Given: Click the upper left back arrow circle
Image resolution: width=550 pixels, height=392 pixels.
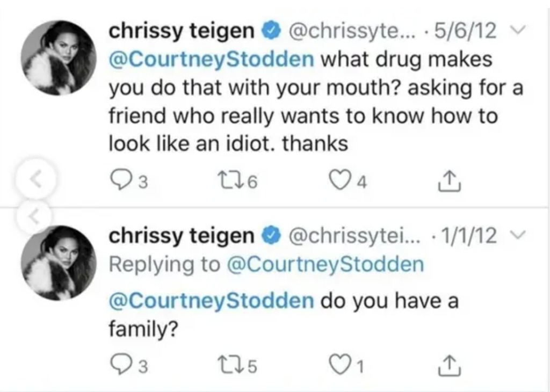Looking at the screenshot, I should [36, 179].
